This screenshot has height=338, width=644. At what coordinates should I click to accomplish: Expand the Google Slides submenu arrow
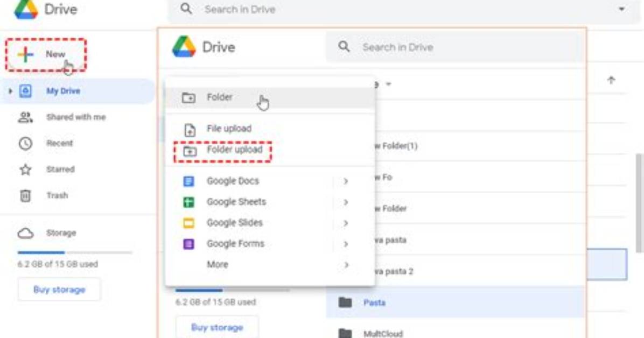(x=346, y=223)
